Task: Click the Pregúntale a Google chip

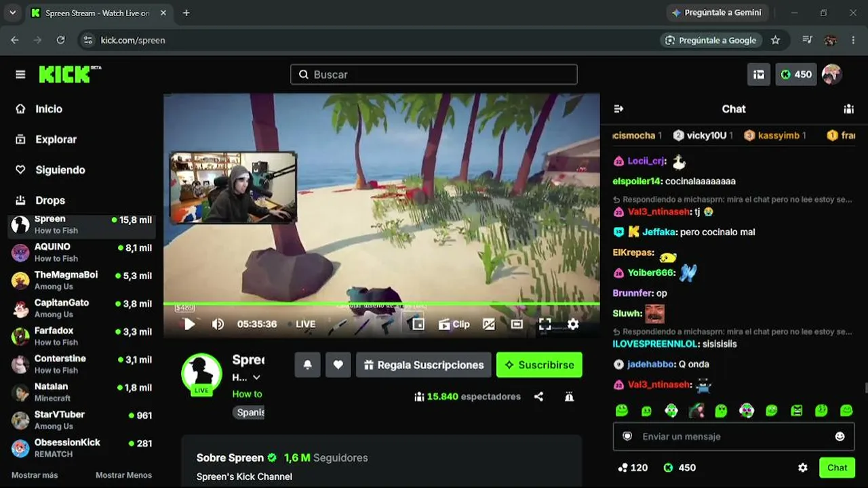Action: [711, 40]
